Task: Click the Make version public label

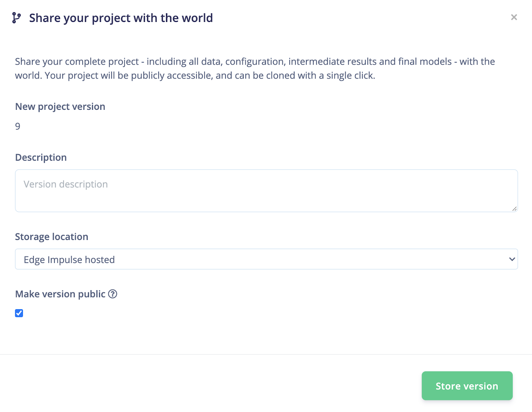Action: pyautogui.click(x=60, y=294)
